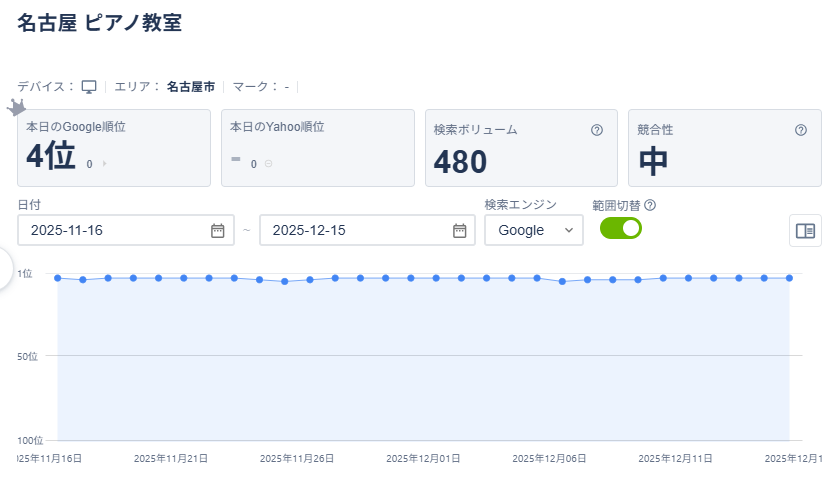Image resolution: width=839 pixels, height=477 pixels.
Task: Open help icon for 検索ボリューム
Action: pyautogui.click(x=597, y=130)
